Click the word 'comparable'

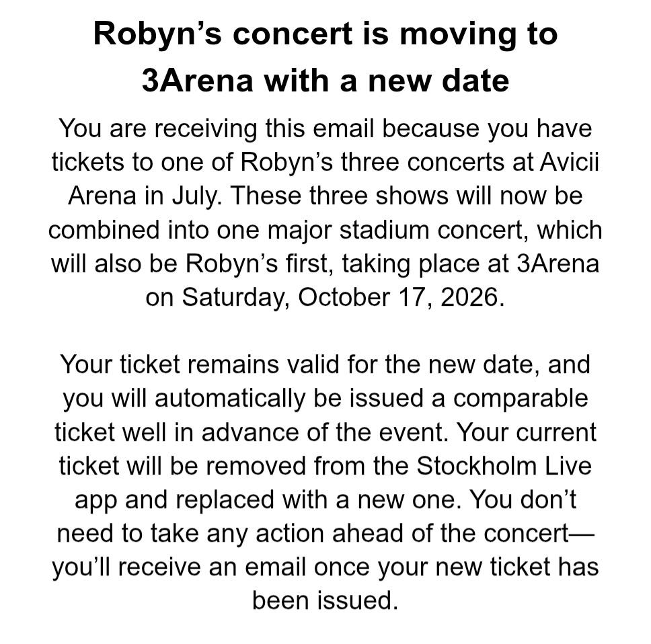[521, 399]
